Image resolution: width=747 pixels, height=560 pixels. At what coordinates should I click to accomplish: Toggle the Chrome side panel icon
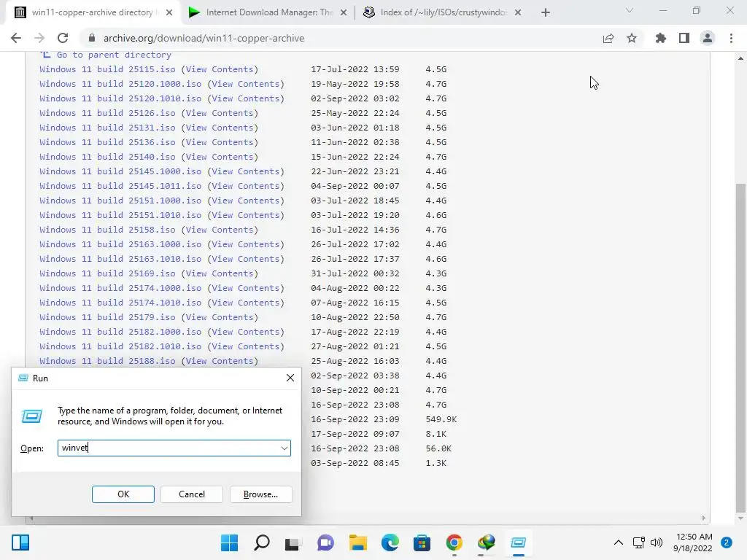click(684, 38)
